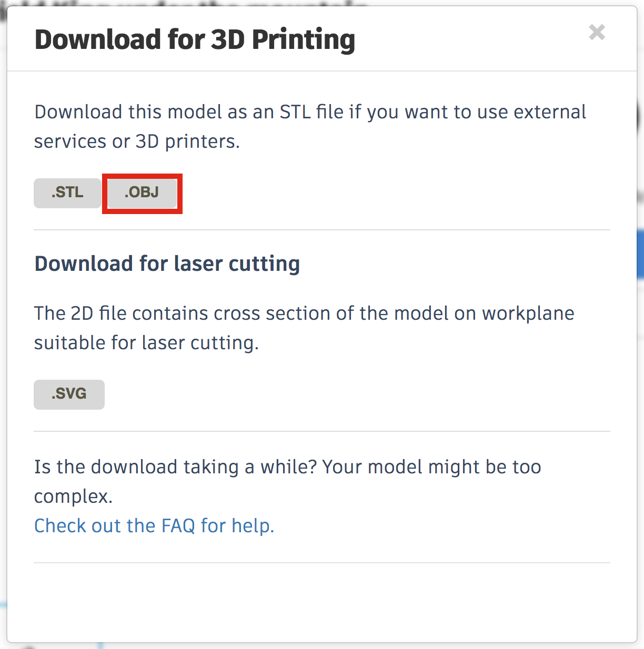This screenshot has width=644, height=649.
Task: Click the 'Download for laser cutting' heading
Action: 167,263
